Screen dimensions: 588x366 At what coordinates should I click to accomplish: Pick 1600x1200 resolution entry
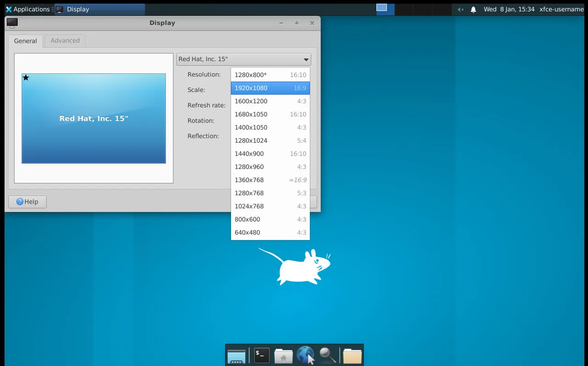tap(270, 101)
